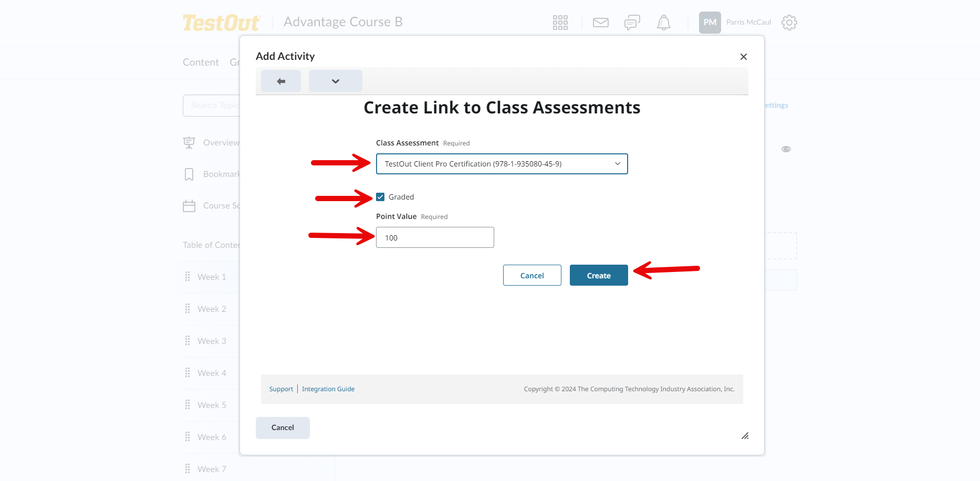
Task: Uncheck the Graded checkbox
Action: tap(380, 196)
